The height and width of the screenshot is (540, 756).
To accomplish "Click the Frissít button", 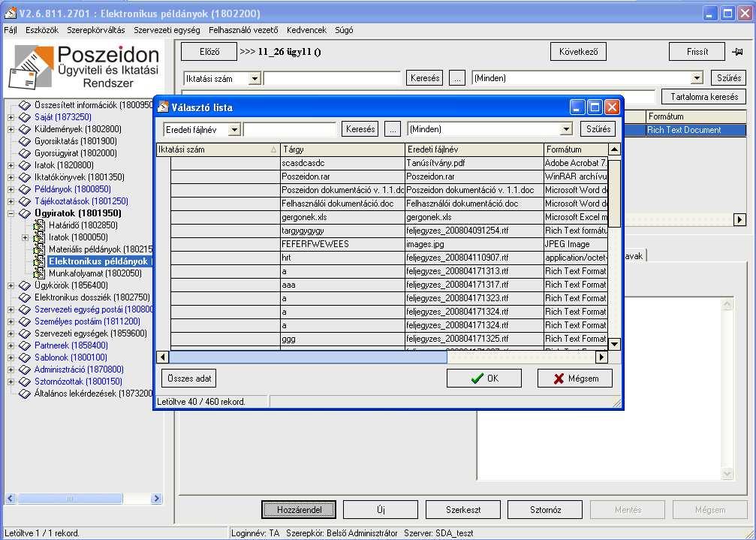I will pos(697,52).
